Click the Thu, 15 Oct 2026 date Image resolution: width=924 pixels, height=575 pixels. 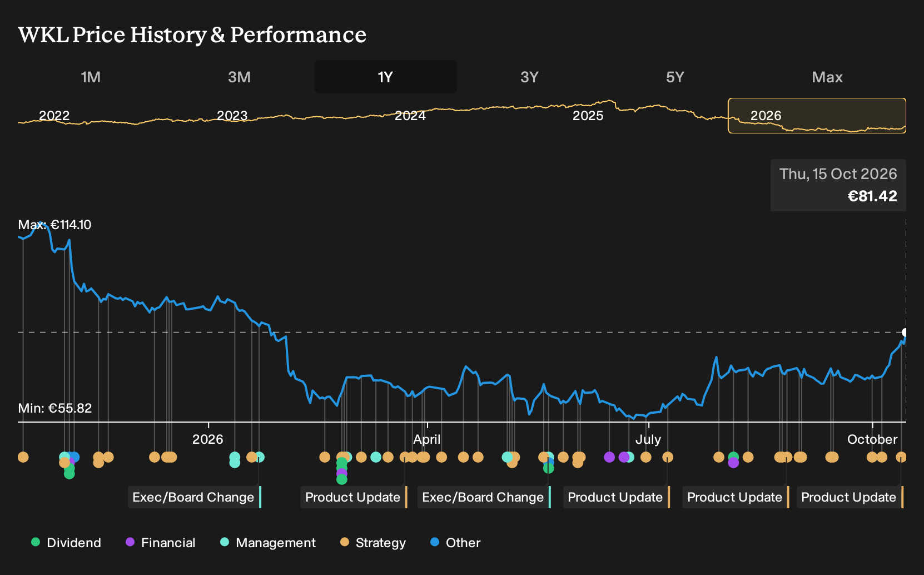pos(838,174)
